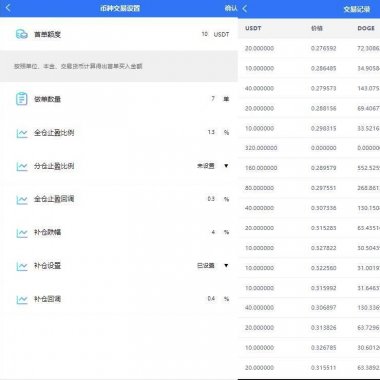
Task: Click the 全仓止盈比例 label
Action: (x=54, y=133)
